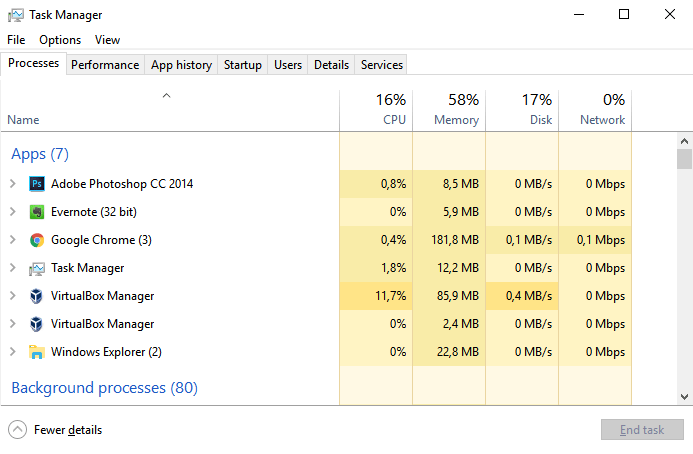Screen dimensions: 693x454
Task: Switch to the Services tab
Action: coord(382,65)
